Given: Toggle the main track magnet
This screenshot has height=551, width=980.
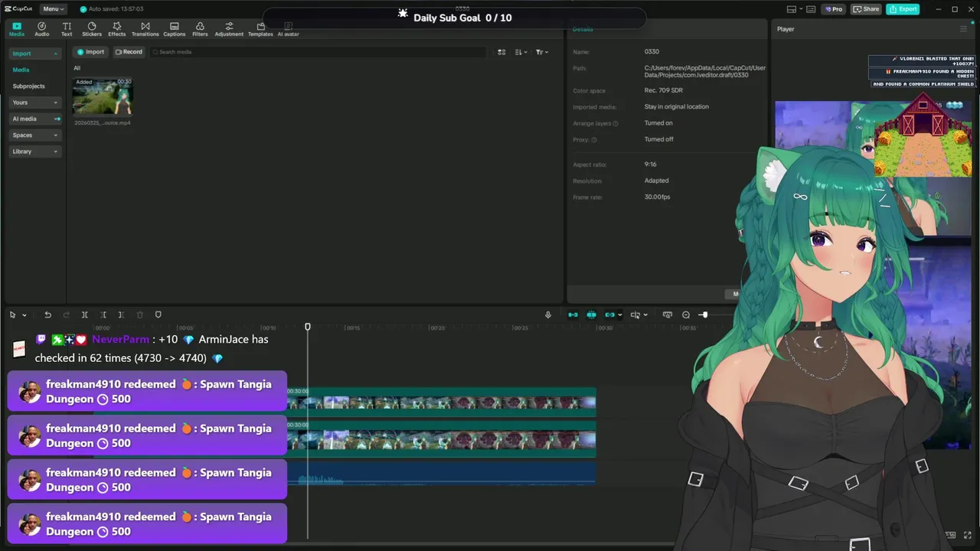Looking at the screenshot, I should click(573, 315).
